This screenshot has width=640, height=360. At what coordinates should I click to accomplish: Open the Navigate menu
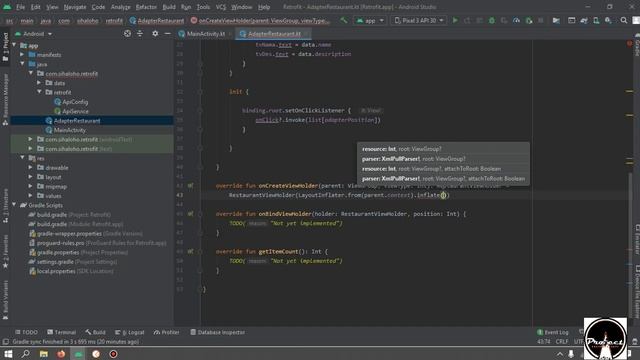click(x=75, y=7)
